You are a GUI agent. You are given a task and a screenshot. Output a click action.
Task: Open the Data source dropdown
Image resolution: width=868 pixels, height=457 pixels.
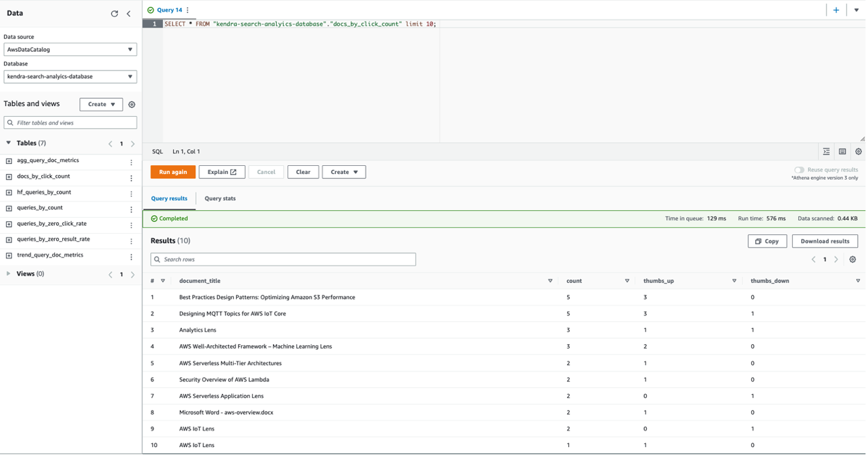(70, 49)
